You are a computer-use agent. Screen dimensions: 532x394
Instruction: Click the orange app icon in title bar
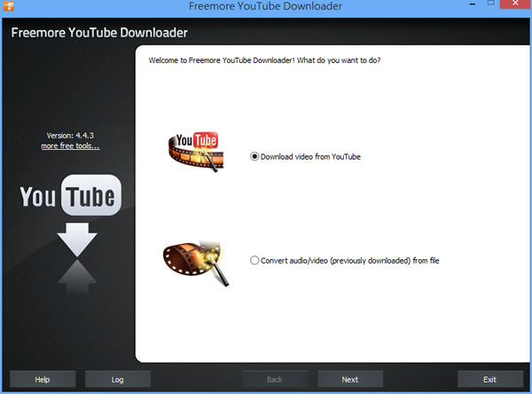(x=8, y=8)
